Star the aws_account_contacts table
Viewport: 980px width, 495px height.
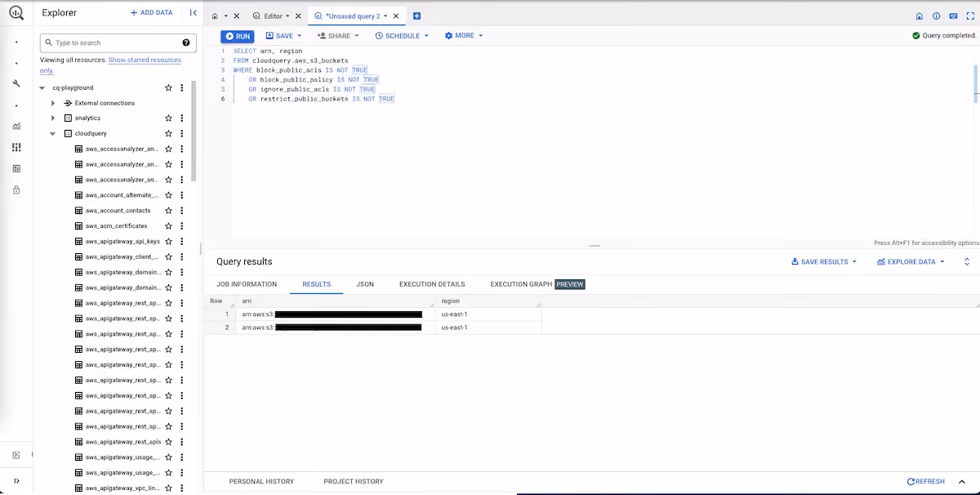click(168, 211)
